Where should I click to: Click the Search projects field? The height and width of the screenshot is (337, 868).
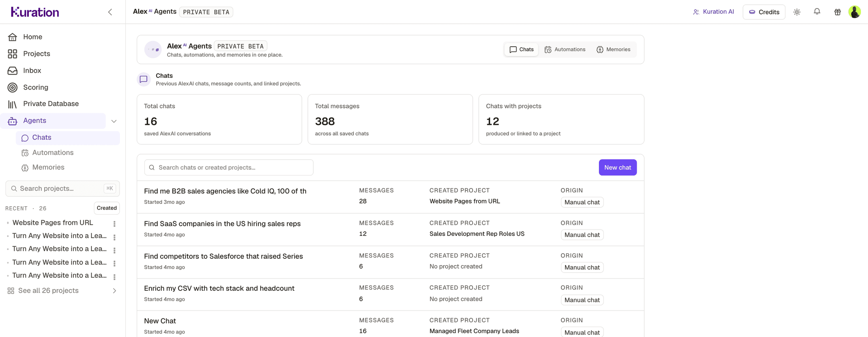[x=63, y=188]
